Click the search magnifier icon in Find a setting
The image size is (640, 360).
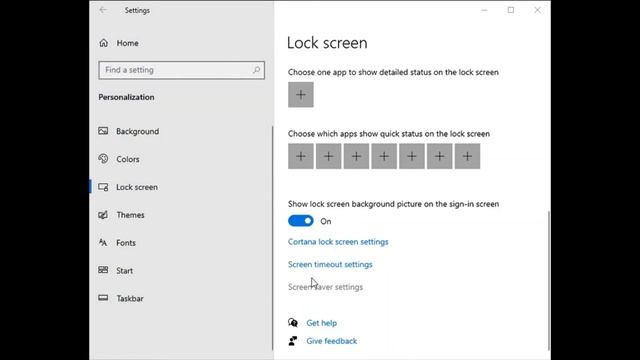[x=256, y=70]
